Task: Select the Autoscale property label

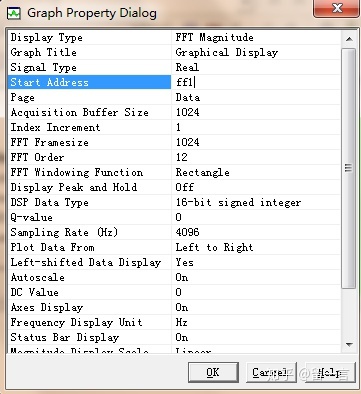Action: [x=37, y=277]
